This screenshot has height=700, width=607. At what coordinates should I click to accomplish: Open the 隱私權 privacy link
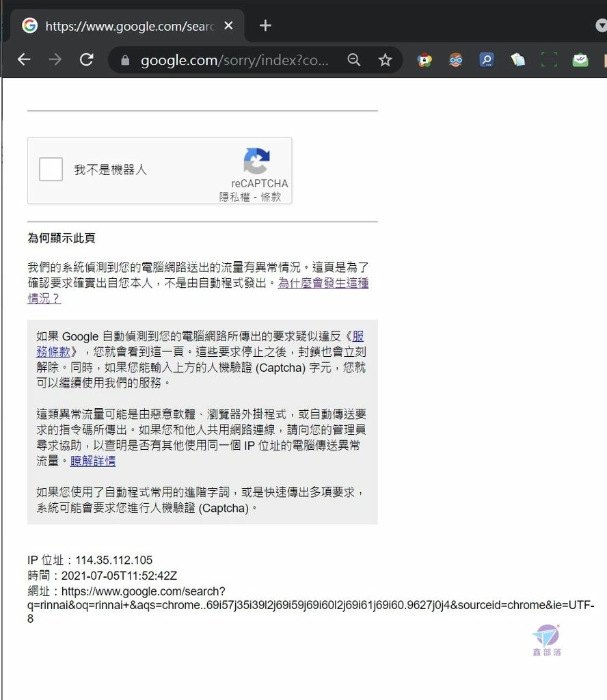click(234, 197)
